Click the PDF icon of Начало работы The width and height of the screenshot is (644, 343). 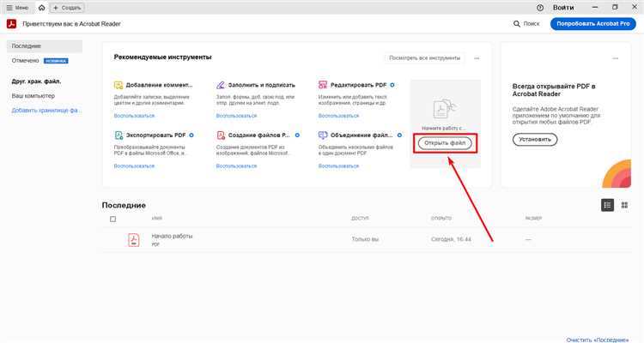click(x=133, y=239)
